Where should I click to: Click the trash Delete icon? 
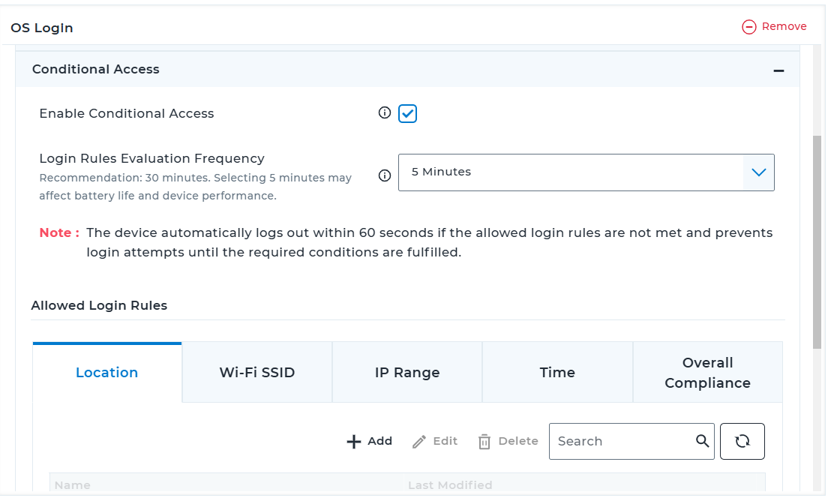point(484,442)
